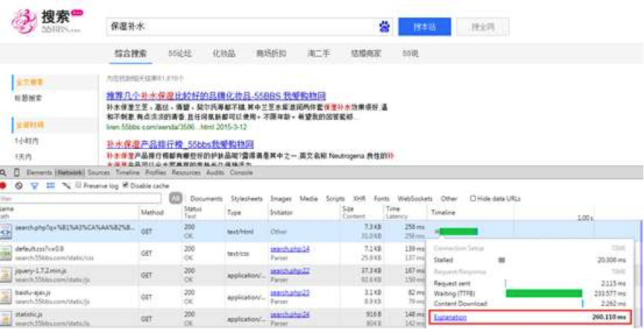This screenshot has width=644, height=329.
Task: Toggle the device mode phone icon
Action: (16, 173)
